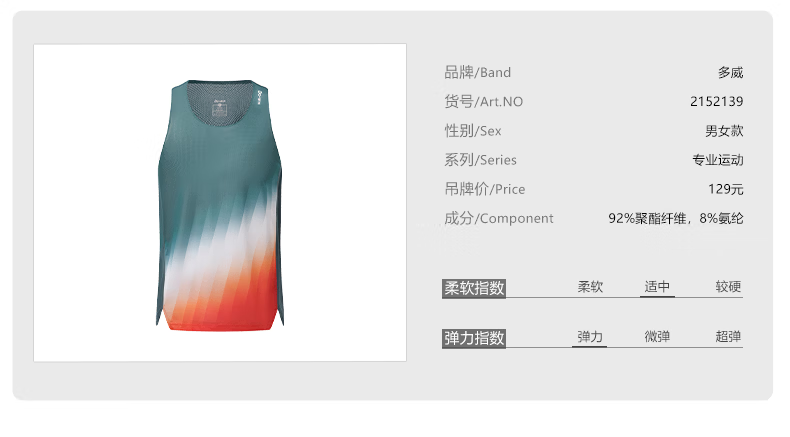The width and height of the screenshot is (790, 437).
Task: Click the article number 2152139
Action: (716, 102)
